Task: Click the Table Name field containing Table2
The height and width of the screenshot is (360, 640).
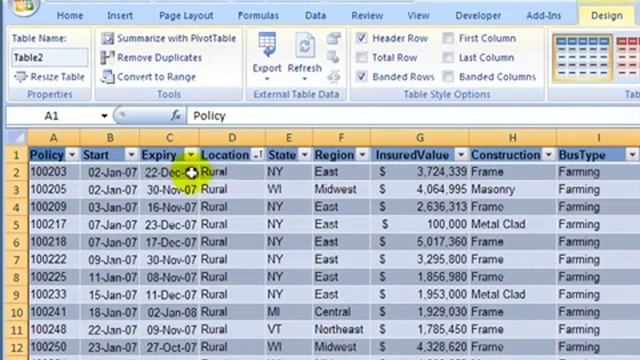Action: pos(49,58)
